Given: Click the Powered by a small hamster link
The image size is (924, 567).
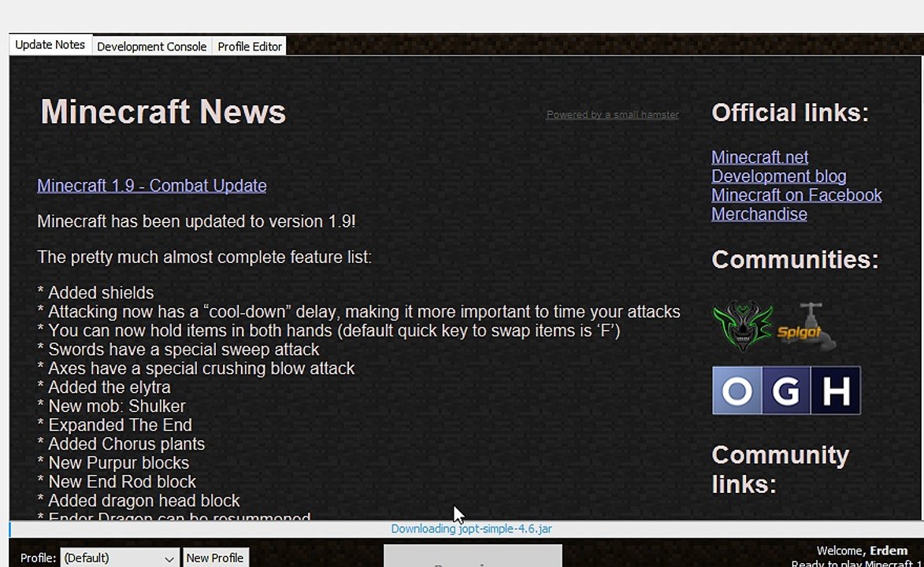Looking at the screenshot, I should 612,114.
